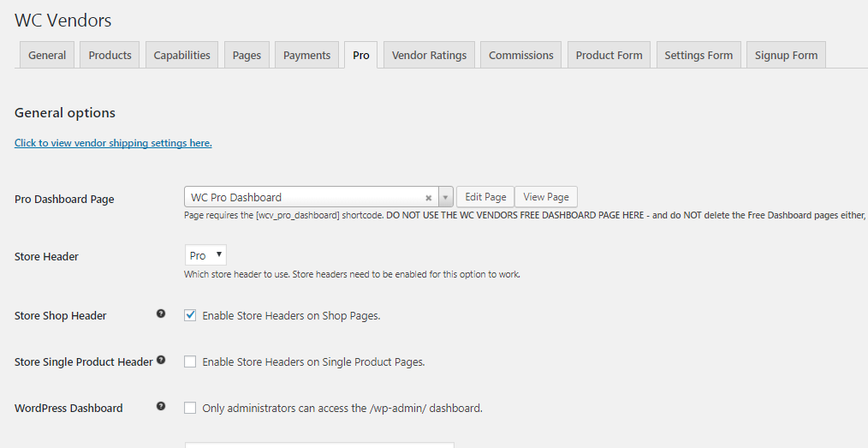Expand the Pro Dashboard Page dropdown arrow
The height and width of the screenshot is (448, 868).
point(446,197)
